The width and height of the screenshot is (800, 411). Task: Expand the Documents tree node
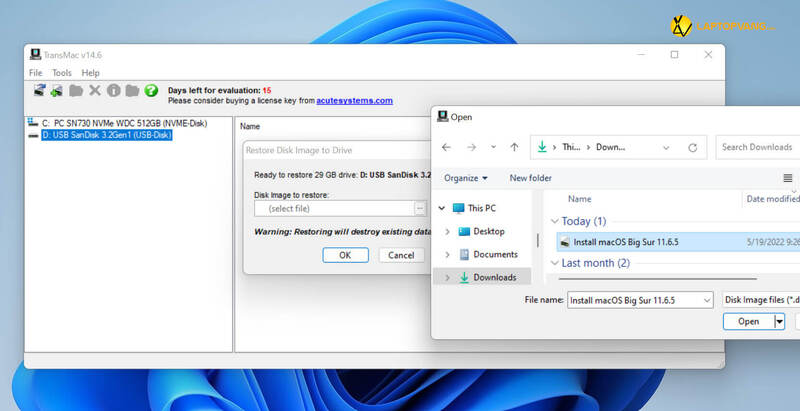[x=447, y=254]
